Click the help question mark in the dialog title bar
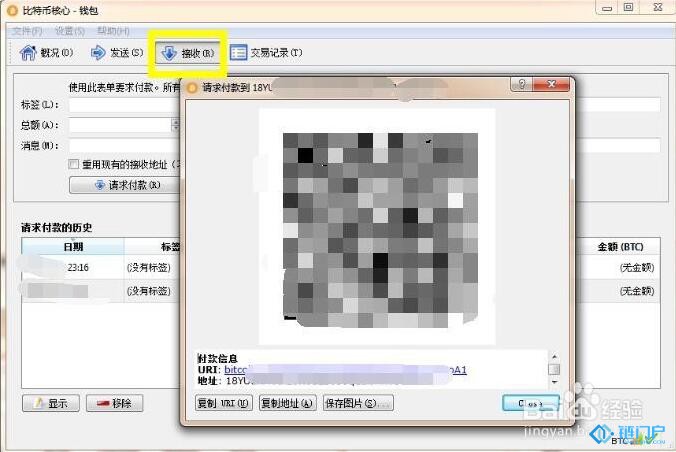The height and width of the screenshot is (452, 676). pyautogui.click(x=522, y=84)
